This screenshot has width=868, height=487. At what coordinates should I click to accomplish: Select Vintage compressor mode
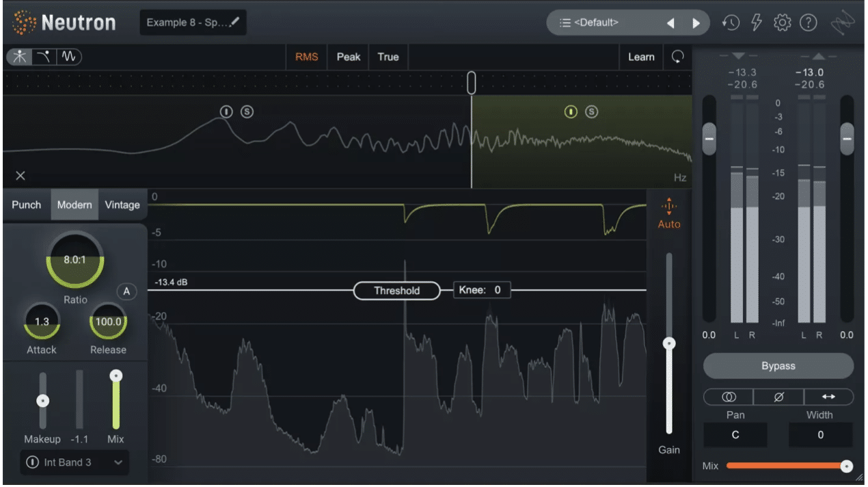pyautogui.click(x=122, y=205)
